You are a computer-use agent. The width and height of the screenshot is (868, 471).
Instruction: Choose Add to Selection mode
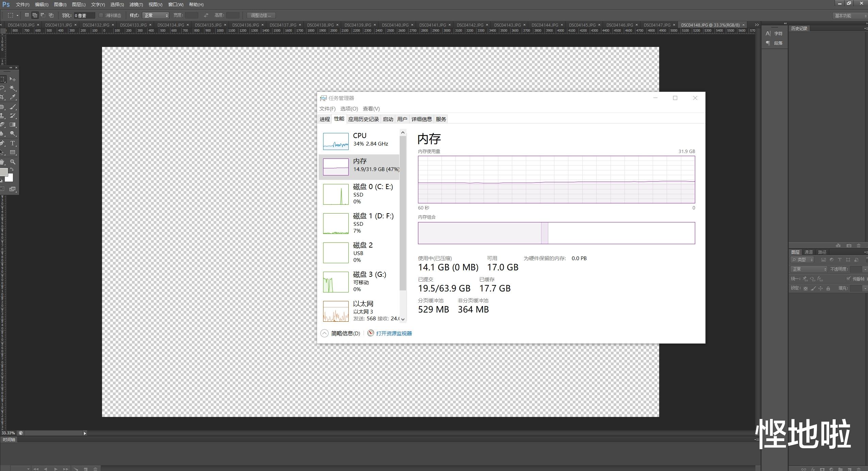click(x=35, y=15)
